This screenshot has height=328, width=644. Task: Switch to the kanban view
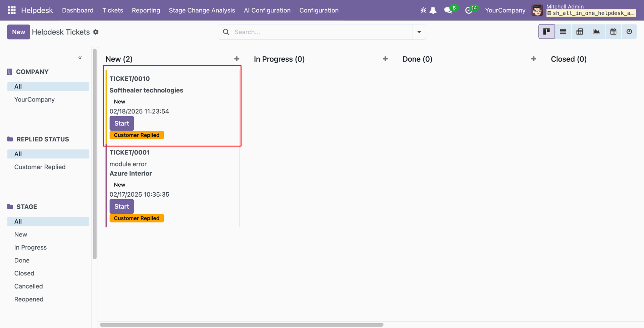click(x=546, y=31)
